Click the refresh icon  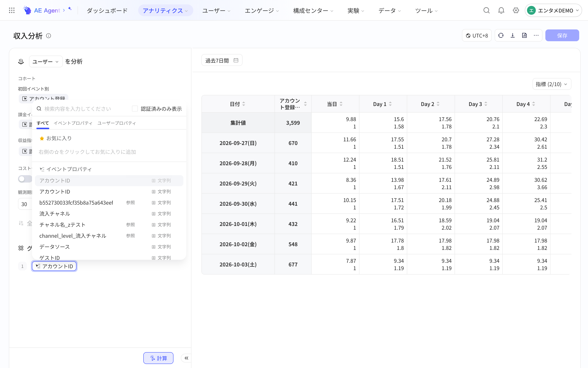(x=501, y=36)
